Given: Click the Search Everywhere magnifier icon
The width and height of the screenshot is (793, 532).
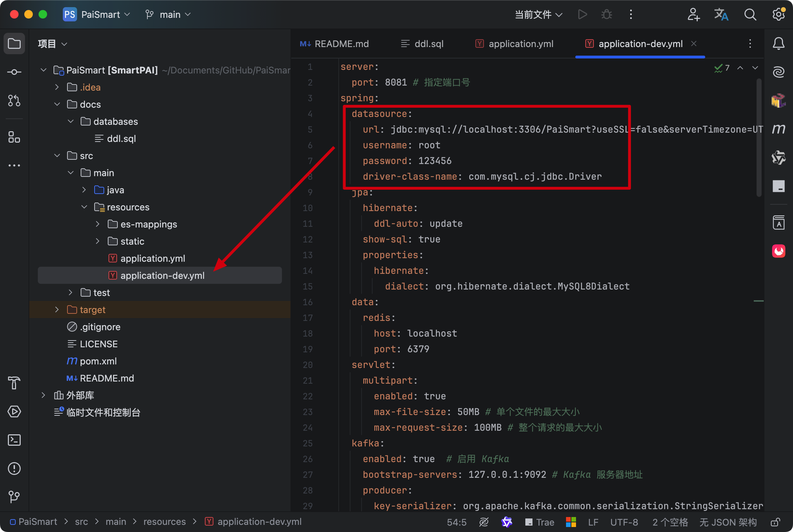Looking at the screenshot, I should 750,15.
